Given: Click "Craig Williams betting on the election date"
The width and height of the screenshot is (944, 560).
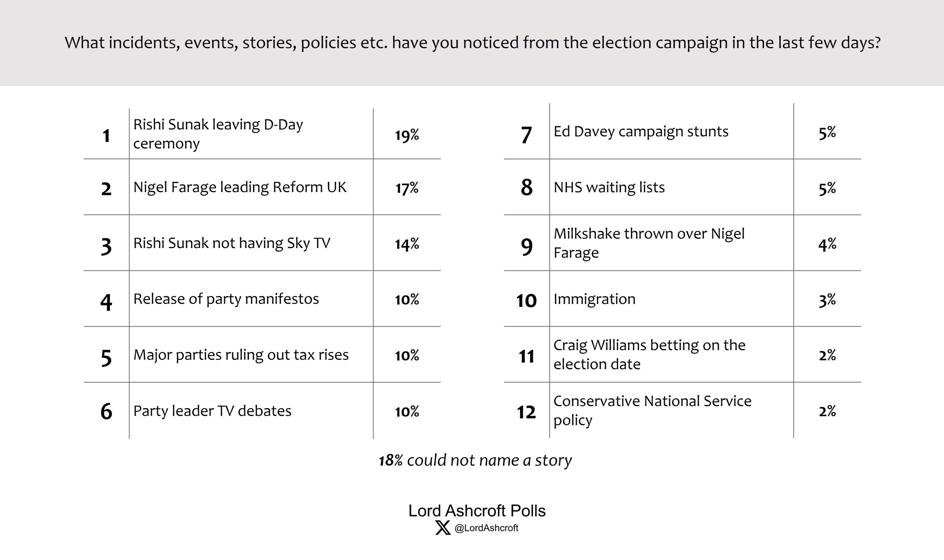Looking at the screenshot, I should point(649,354).
